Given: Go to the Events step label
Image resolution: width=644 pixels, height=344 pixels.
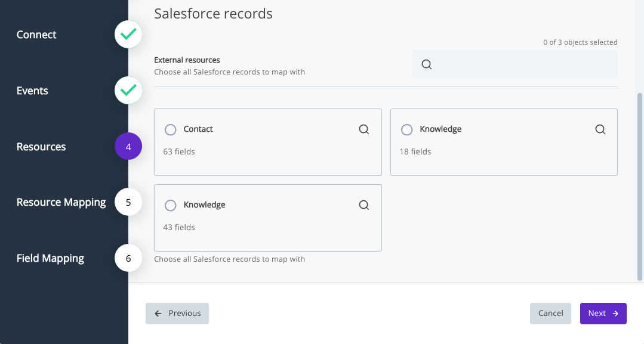Looking at the screenshot, I should click(x=32, y=91).
